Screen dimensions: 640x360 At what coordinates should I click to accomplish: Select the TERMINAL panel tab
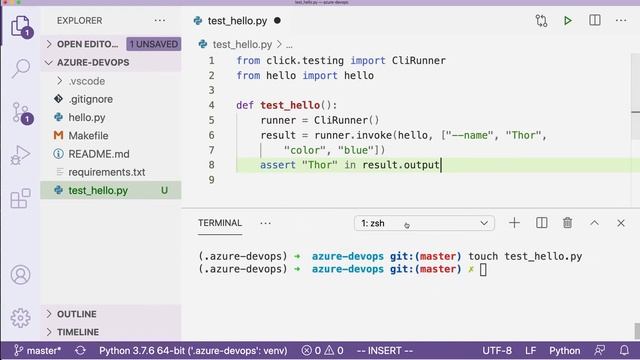(x=220, y=223)
